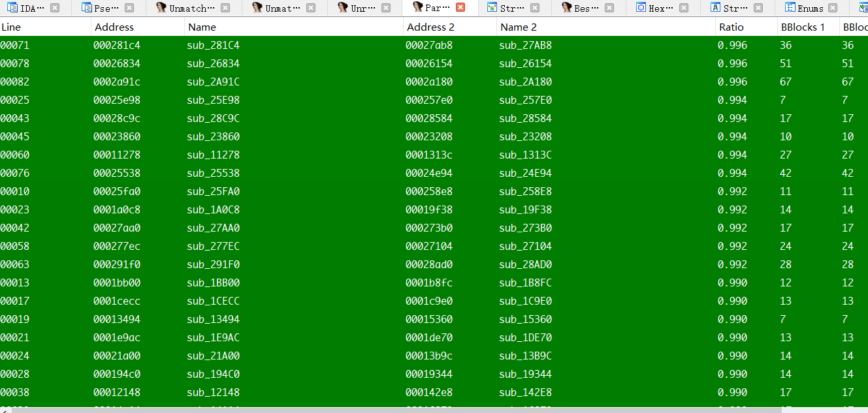Close the active Par tab
Image resolution: width=868 pixels, height=413 pixels.
pyautogui.click(x=460, y=8)
